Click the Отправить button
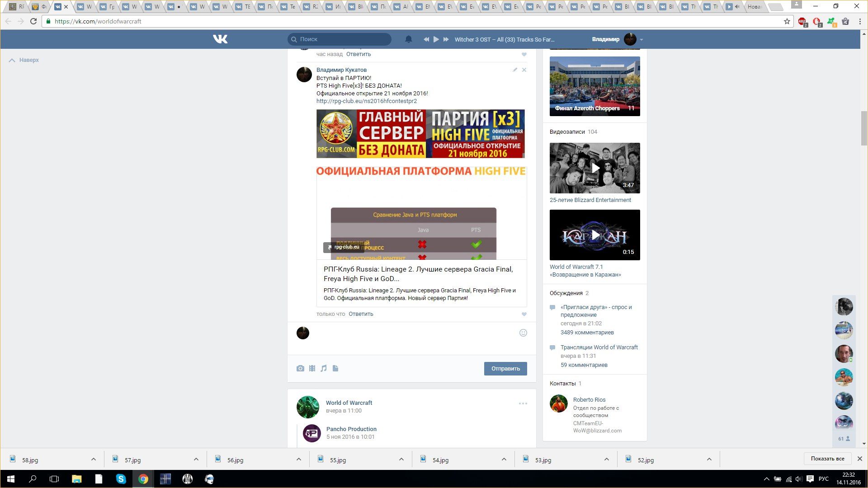Image resolution: width=868 pixels, height=488 pixels. (x=505, y=369)
